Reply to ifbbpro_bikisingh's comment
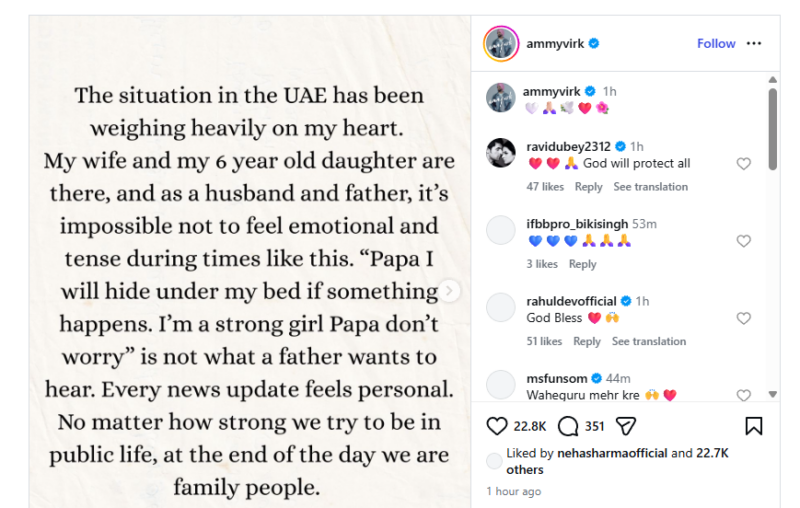Image resolution: width=800 pixels, height=508 pixels. (582, 264)
